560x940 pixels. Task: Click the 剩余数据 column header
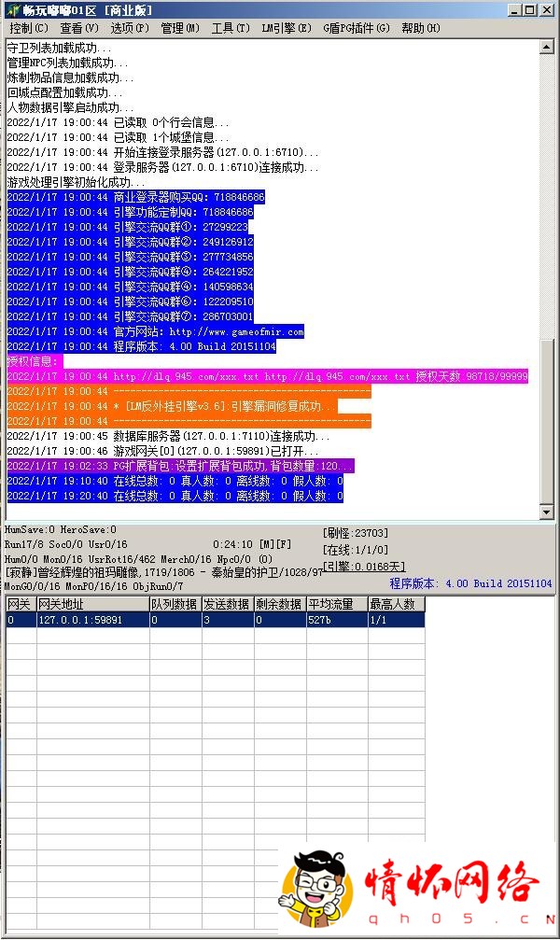(280, 604)
